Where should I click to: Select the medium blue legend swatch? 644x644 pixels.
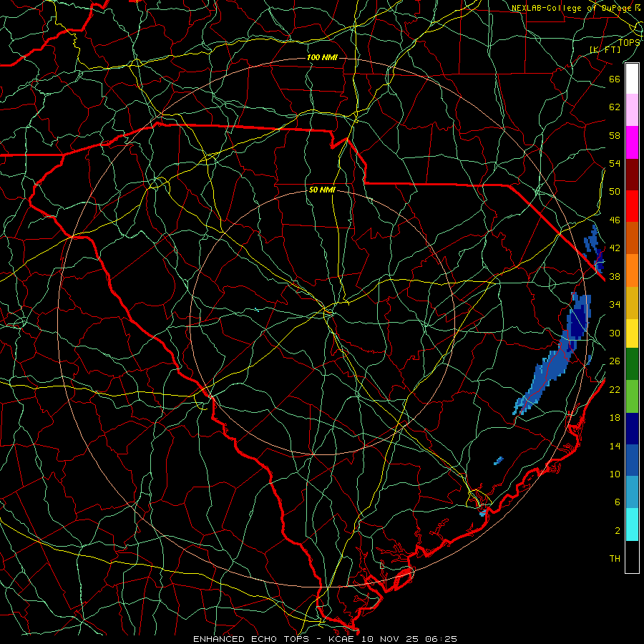(x=632, y=460)
